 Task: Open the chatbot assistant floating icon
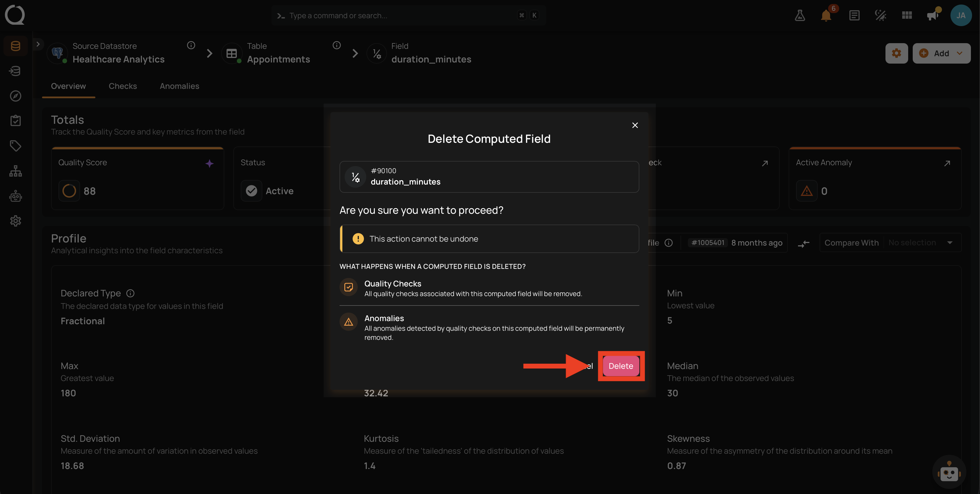[x=949, y=472]
